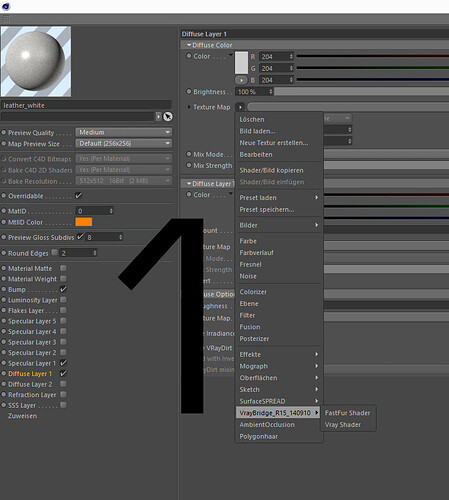Enable the SSS Layer checkbox
Image resolution: width=449 pixels, height=500 pixels.
coord(63,405)
